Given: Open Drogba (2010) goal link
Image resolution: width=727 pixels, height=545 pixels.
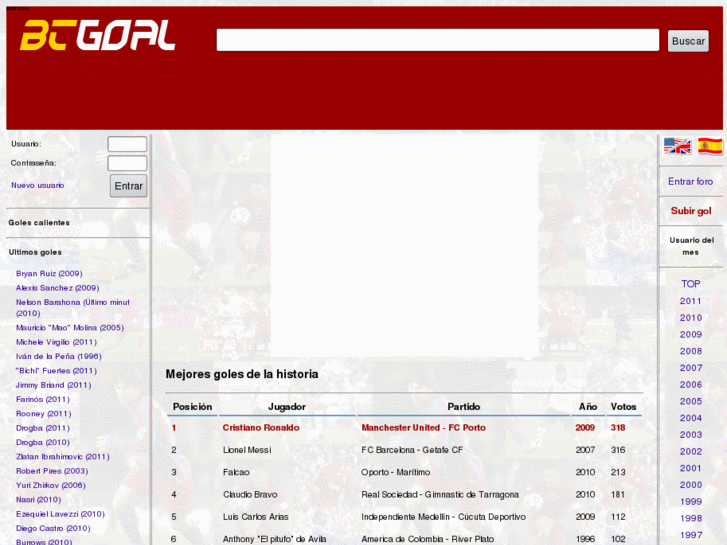Looking at the screenshot, I should click(43, 443).
